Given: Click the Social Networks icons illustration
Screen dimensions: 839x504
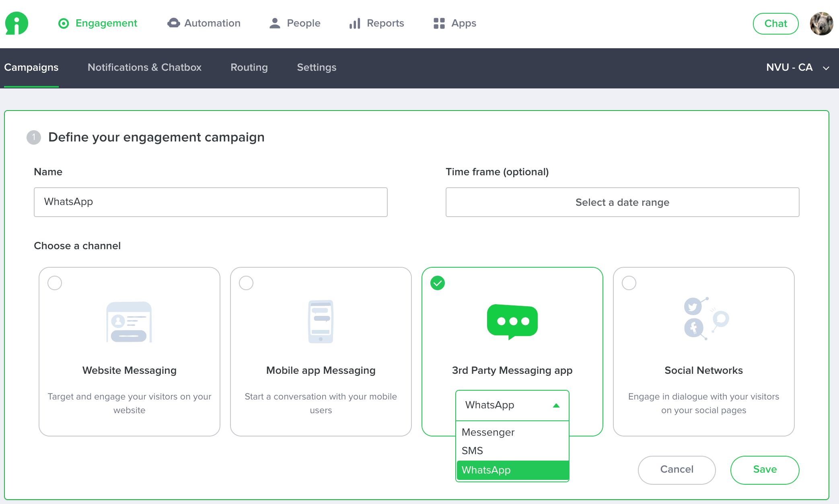Looking at the screenshot, I should (706, 319).
